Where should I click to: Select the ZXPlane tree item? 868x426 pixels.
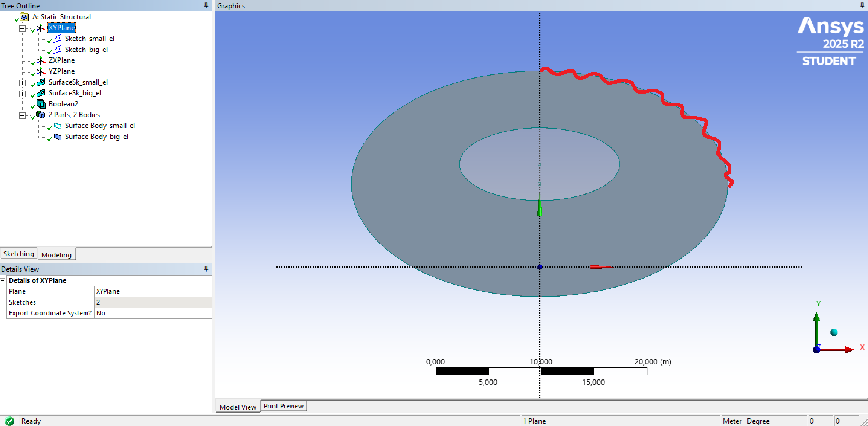click(61, 60)
